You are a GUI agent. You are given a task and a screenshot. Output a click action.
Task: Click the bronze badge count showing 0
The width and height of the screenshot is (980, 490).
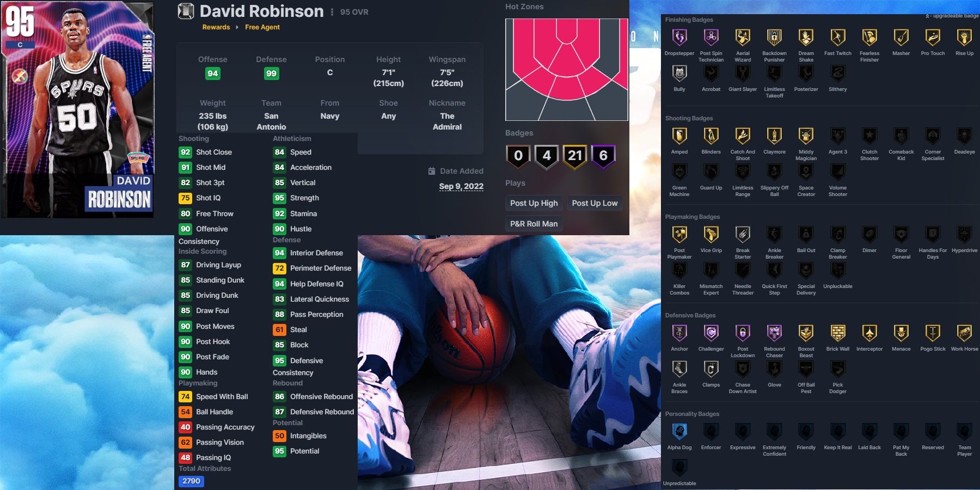(x=518, y=156)
